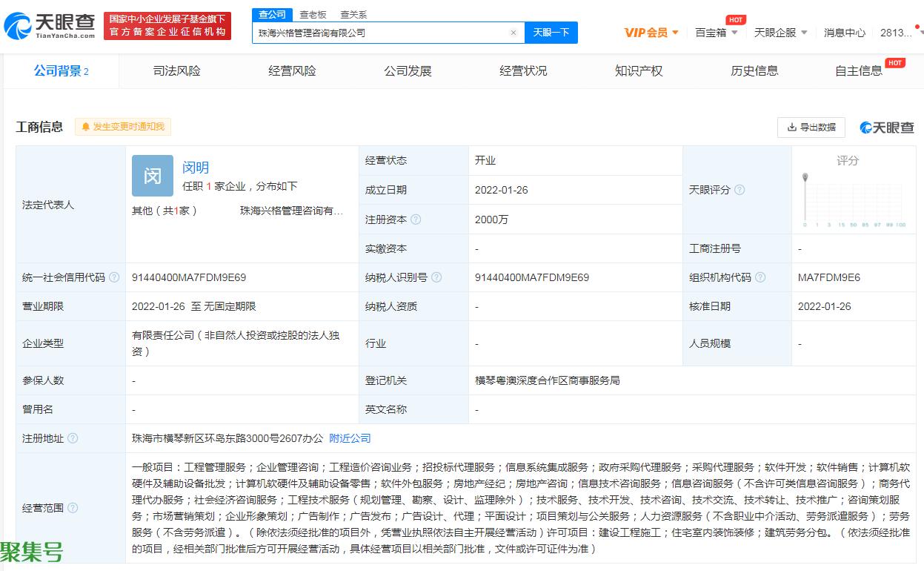Expand the 天眼企服 dropdown

pos(780,33)
